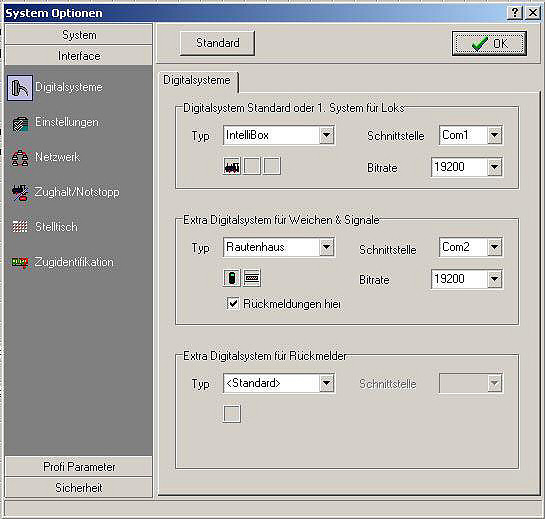Viewport: 545px width, 519px height.
Task: Confirm with the OK button
Action: (489, 43)
